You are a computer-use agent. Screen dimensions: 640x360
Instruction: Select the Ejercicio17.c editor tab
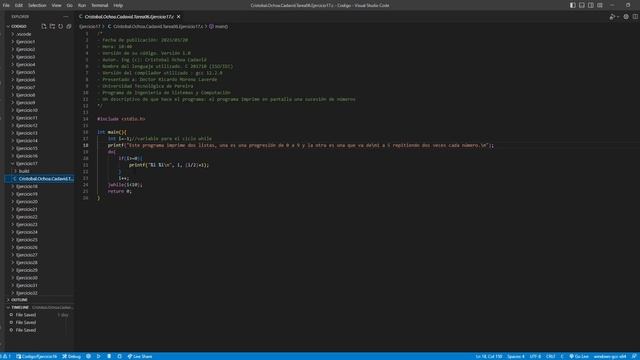[129, 17]
